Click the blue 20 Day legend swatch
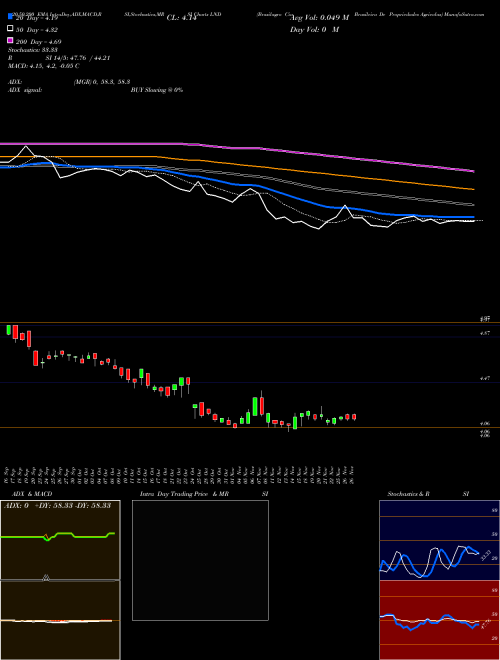The height and width of the screenshot is (660, 500). click(11, 16)
